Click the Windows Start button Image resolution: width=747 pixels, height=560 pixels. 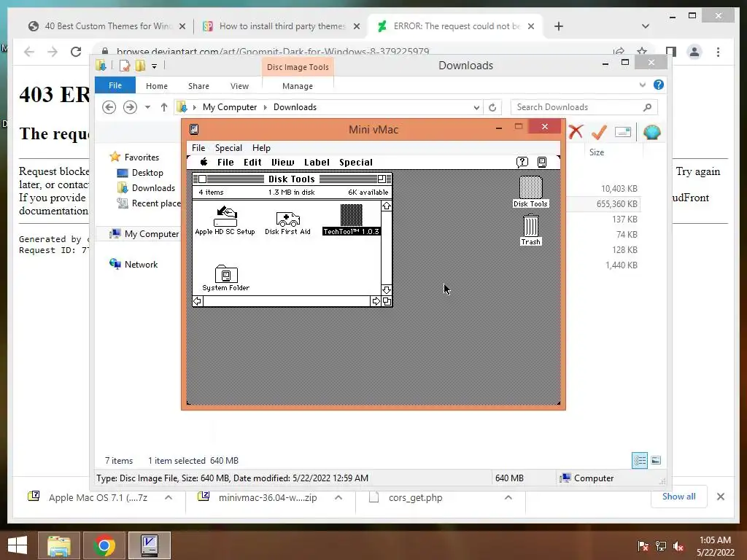(x=18, y=545)
